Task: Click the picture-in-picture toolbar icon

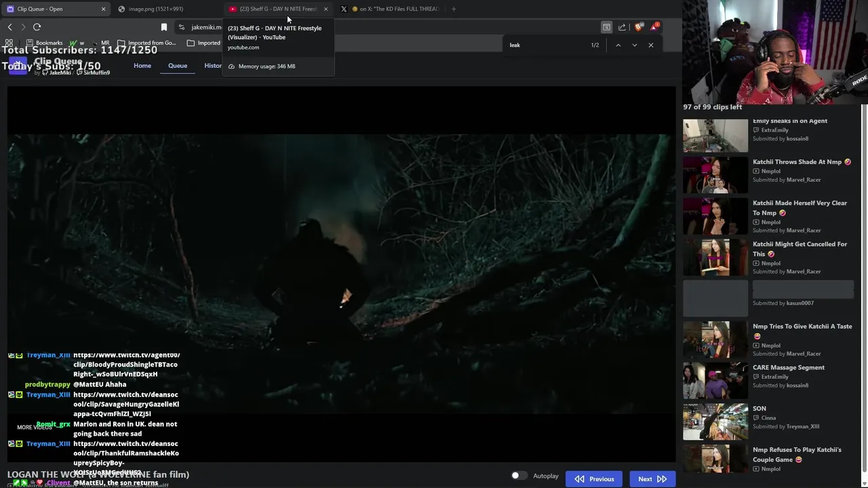Action: 606,27
